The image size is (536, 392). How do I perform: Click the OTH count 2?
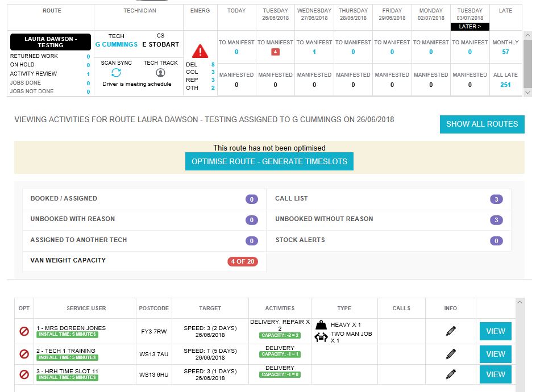(213, 88)
